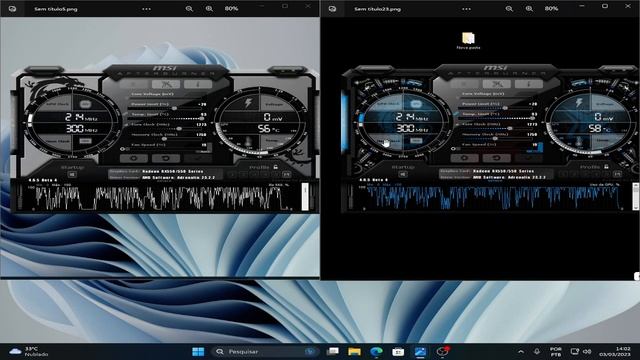This screenshot has width=640, height=360.
Task: Click the reset arrow button in blue-skin Afterburner
Action: coord(496,158)
